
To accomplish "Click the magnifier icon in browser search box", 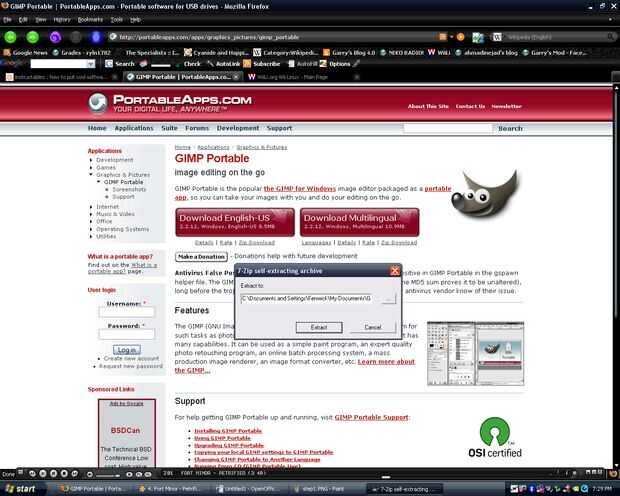I will [x=611, y=37].
